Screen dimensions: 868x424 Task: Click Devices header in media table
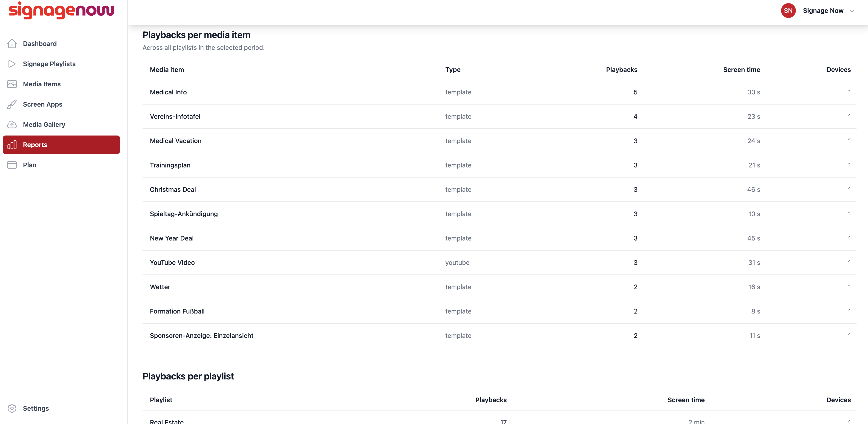click(838, 70)
